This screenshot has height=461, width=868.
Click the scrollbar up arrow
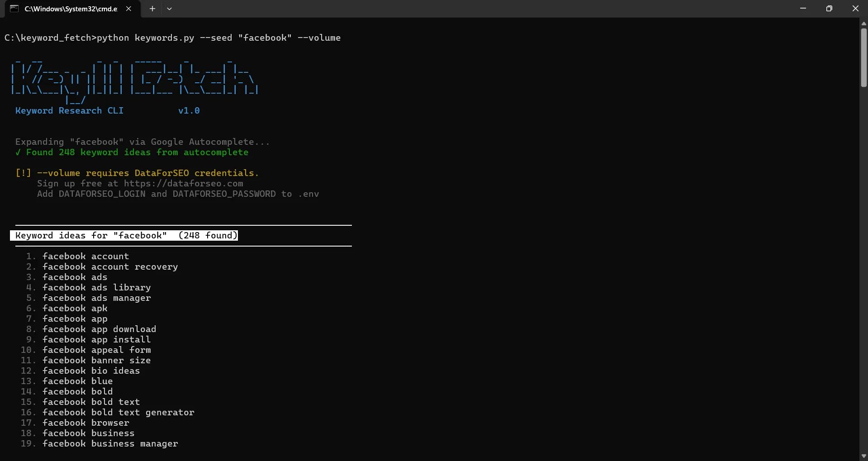pyautogui.click(x=864, y=23)
